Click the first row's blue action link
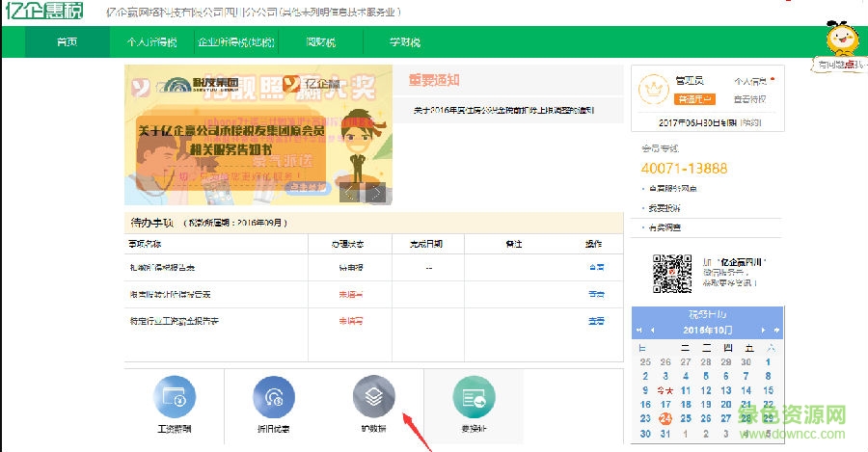868x452 pixels. [x=595, y=267]
